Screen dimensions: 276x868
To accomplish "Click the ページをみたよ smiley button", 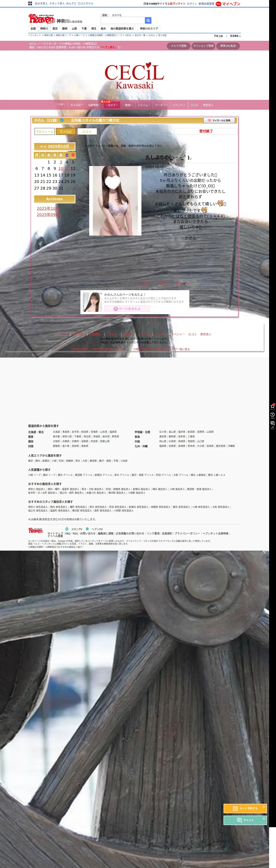I will pos(127,309).
